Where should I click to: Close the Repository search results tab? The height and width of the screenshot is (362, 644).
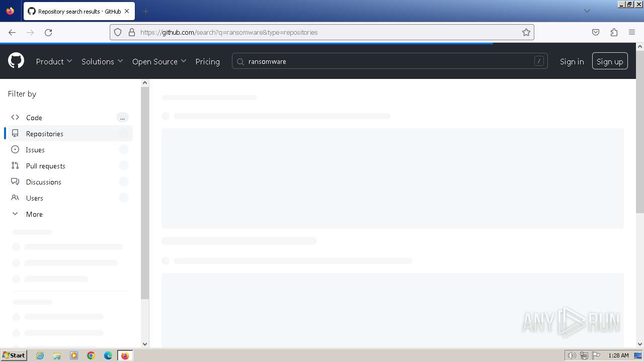pyautogui.click(x=127, y=11)
